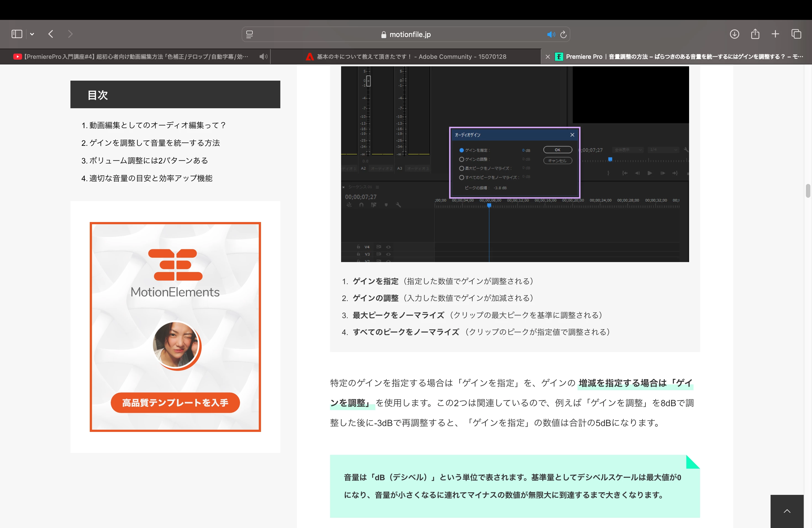Click the page vertical scrollbar thumb

pyautogui.click(x=808, y=191)
